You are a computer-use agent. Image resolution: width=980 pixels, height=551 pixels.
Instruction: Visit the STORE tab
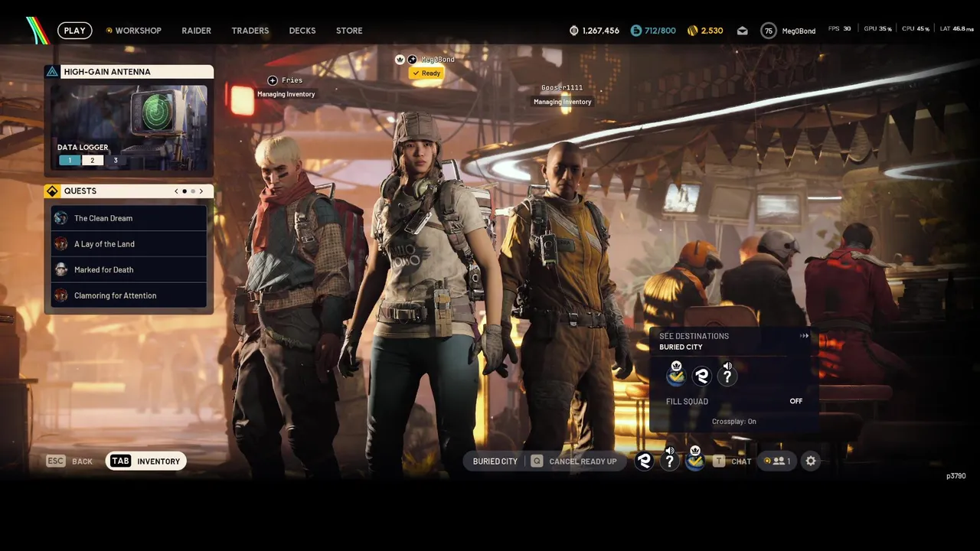[x=349, y=31]
